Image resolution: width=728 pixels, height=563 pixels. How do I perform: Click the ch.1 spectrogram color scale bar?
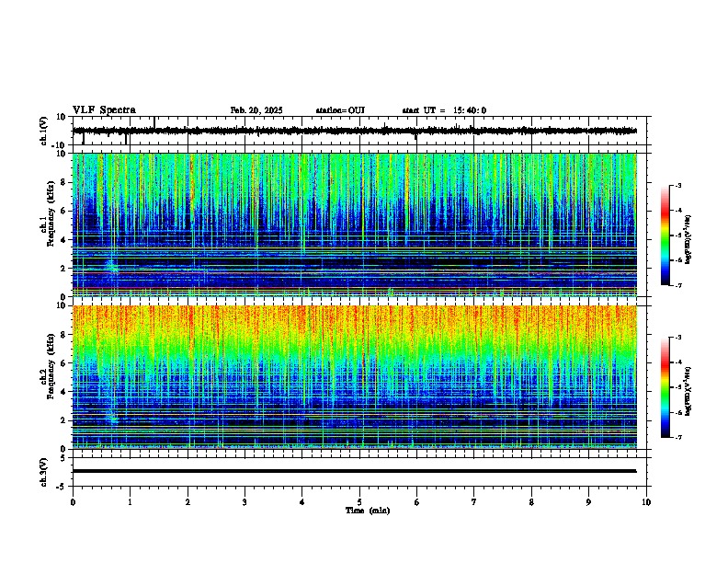coord(665,236)
